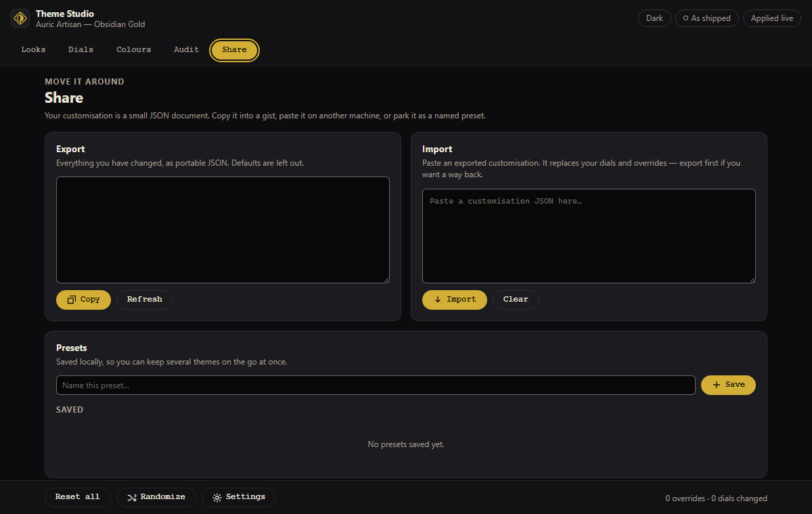The image size is (812, 514).
Task: Click the gear icon on Settings
Action: [x=217, y=497]
